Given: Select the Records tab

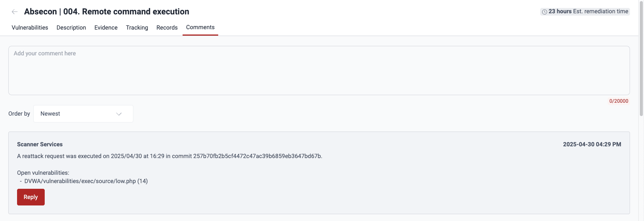Looking at the screenshot, I should tap(167, 27).
